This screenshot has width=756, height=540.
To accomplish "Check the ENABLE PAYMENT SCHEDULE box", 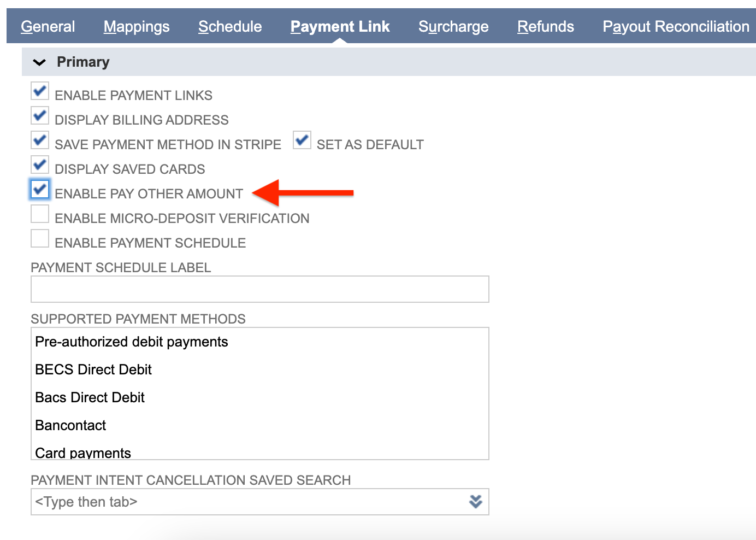I will coord(39,238).
